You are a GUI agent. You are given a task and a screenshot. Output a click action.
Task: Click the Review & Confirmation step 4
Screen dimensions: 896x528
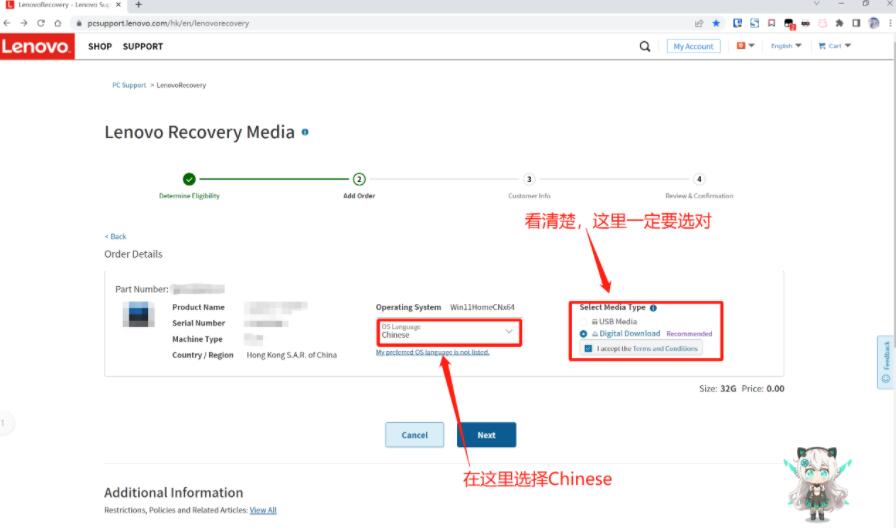coord(699,179)
